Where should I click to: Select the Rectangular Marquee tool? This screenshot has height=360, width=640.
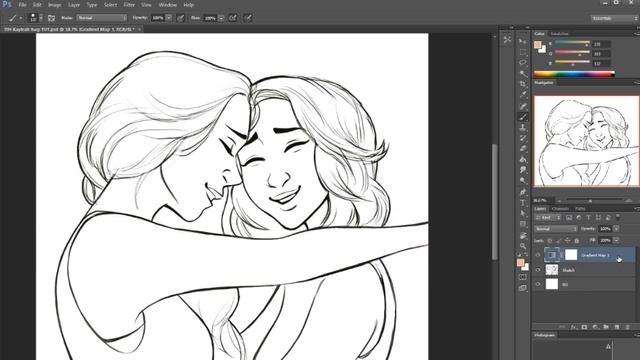pyautogui.click(x=523, y=52)
